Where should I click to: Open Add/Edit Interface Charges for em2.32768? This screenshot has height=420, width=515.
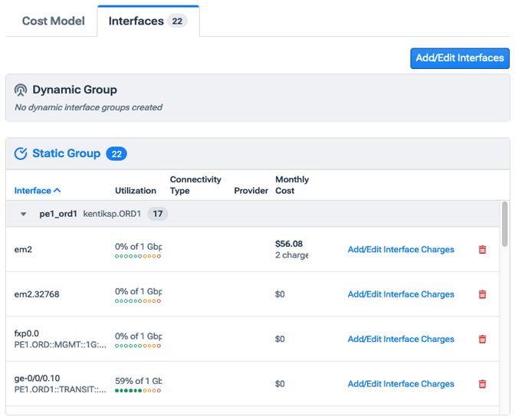coord(401,294)
